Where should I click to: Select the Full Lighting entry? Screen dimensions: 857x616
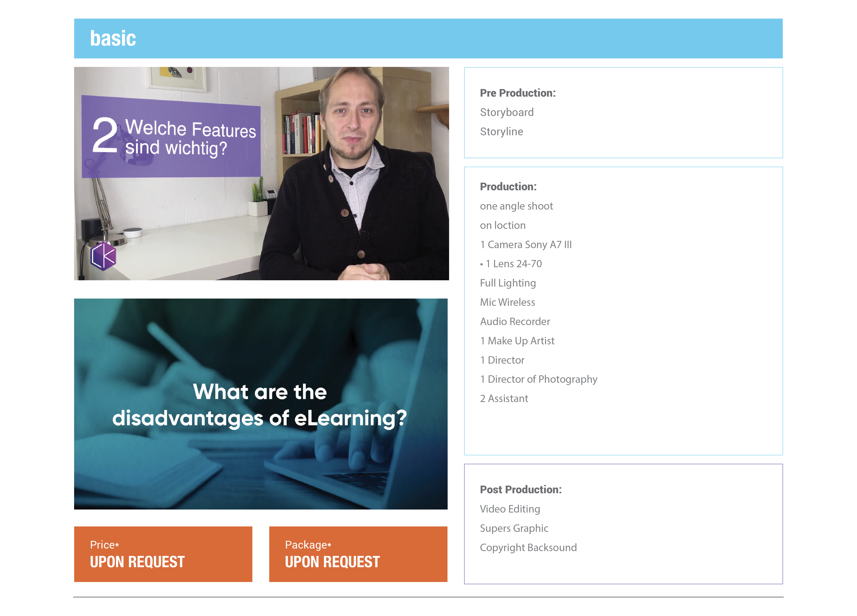508,283
